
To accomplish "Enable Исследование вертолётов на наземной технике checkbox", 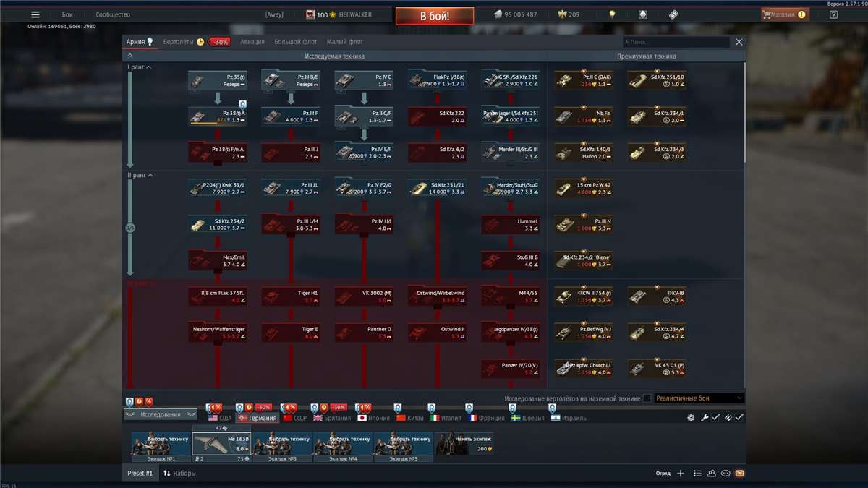I will tap(647, 398).
